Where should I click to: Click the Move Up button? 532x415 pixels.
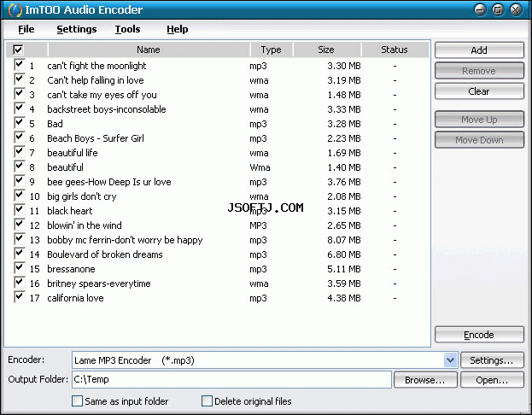tap(479, 120)
